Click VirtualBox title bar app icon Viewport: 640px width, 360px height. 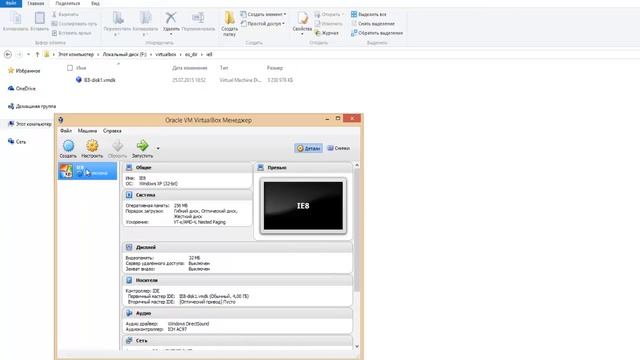point(60,120)
